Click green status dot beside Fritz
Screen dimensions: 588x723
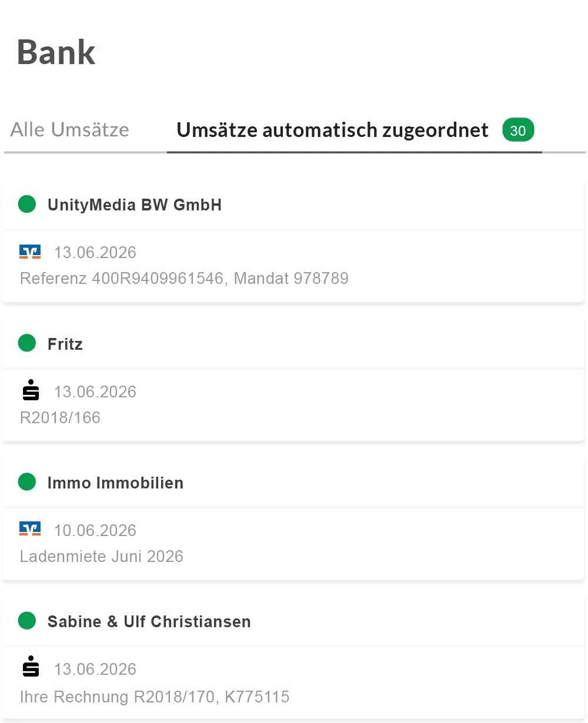[27, 343]
